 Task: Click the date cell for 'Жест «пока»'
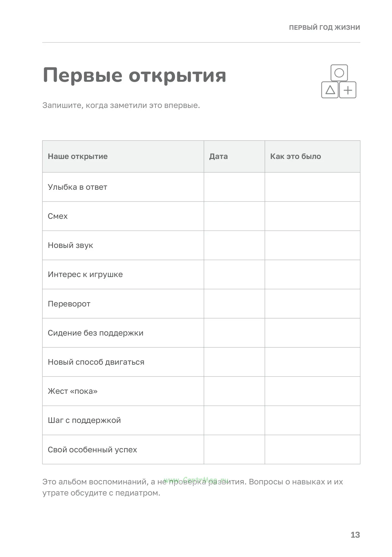pyautogui.click(x=234, y=391)
